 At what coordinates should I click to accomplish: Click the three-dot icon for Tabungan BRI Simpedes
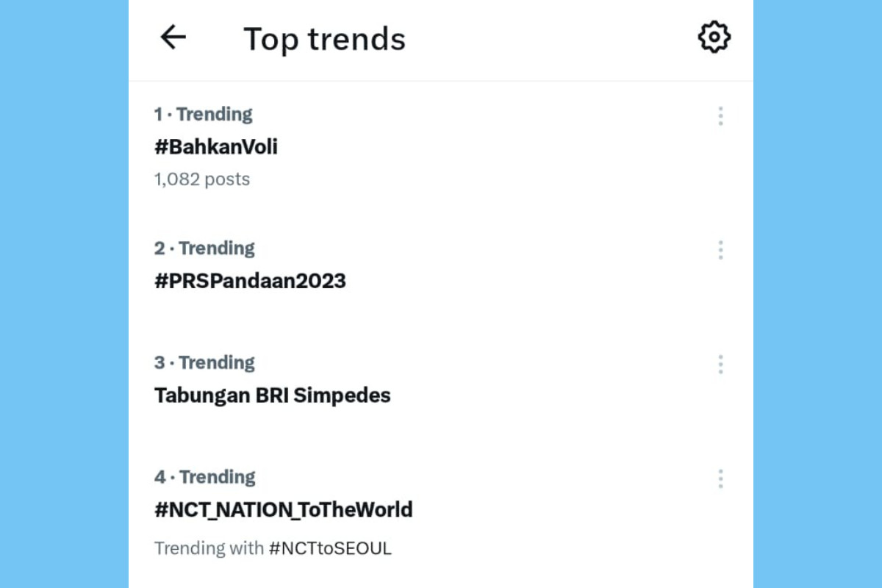pos(720,364)
